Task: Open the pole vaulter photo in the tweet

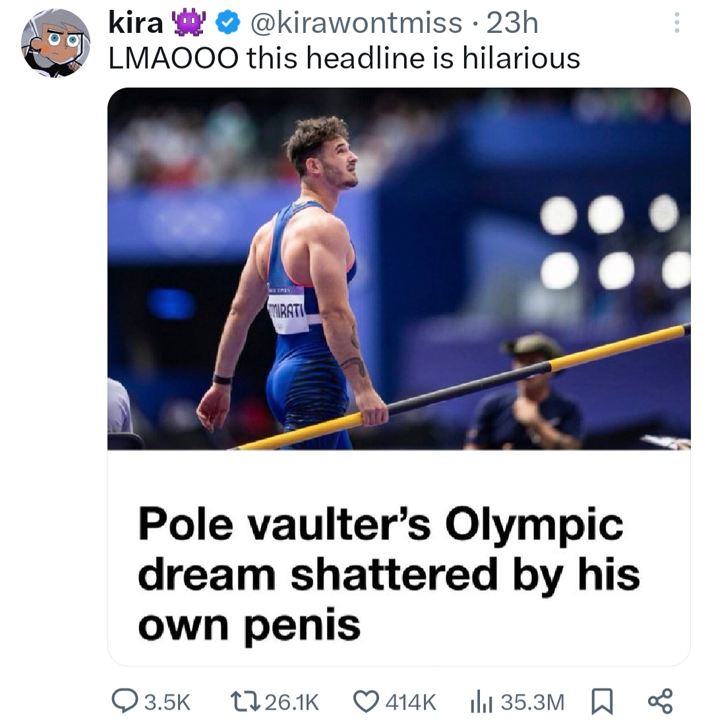Action: point(399,269)
